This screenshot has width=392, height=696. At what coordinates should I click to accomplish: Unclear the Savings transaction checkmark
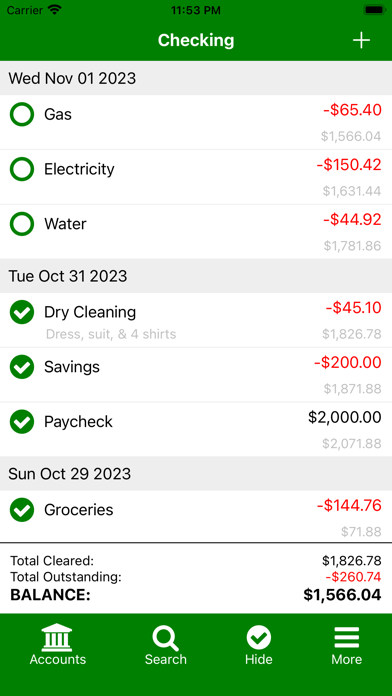coord(22,367)
